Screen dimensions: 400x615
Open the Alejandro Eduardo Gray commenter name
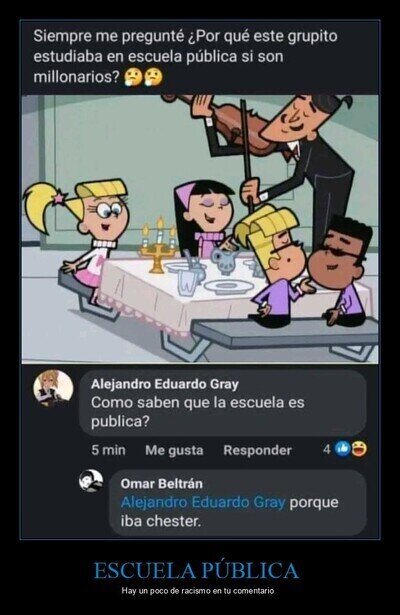click(165, 384)
